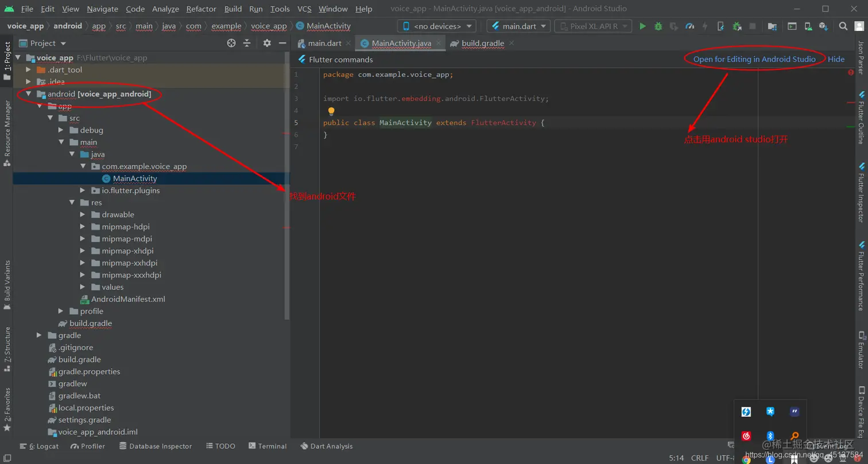Toggle Json Parser side panel
This screenshot has height=464, width=868.
pos(861,57)
